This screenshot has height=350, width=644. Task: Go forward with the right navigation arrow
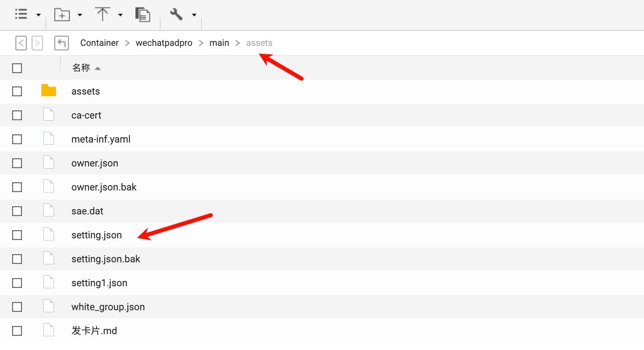(37, 43)
